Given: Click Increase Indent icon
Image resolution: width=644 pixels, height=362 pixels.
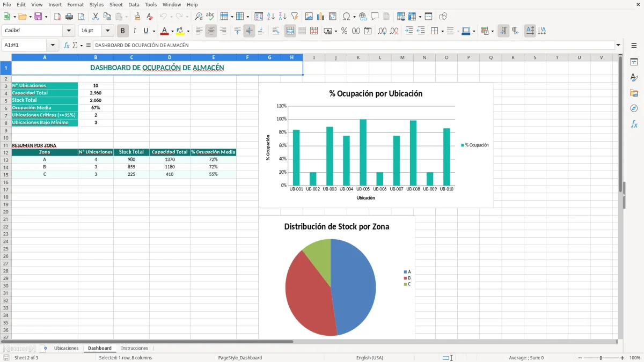Looking at the screenshot, I should click(x=409, y=31).
